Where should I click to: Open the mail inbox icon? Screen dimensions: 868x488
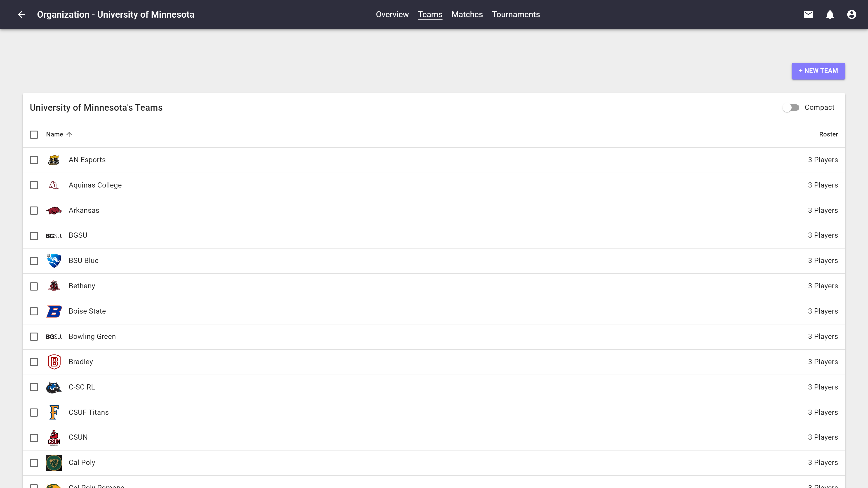[808, 14]
